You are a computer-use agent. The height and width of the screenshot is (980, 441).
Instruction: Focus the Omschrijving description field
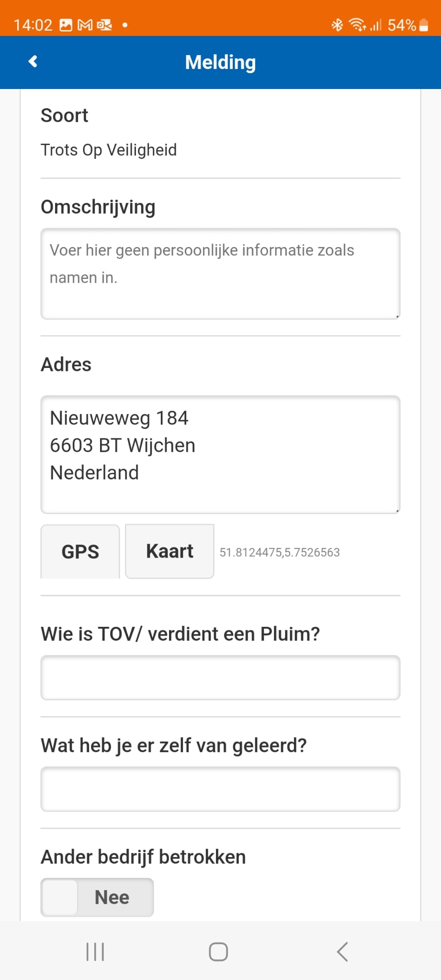pos(220,274)
